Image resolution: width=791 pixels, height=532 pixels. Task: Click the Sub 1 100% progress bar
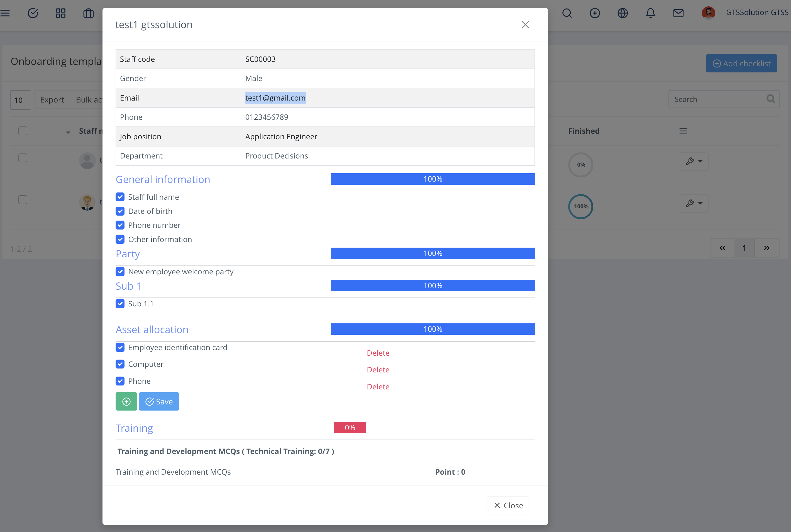pyautogui.click(x=433, y=286)
